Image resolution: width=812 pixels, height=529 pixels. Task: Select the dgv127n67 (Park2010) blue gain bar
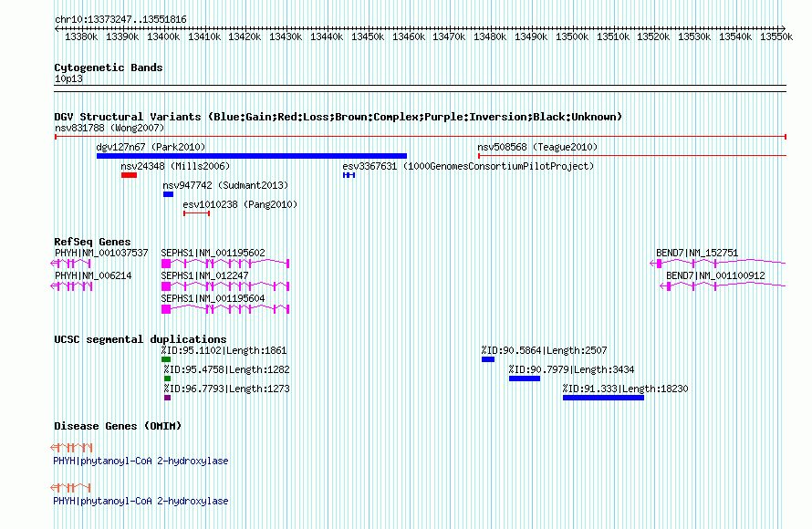[252, 156]
